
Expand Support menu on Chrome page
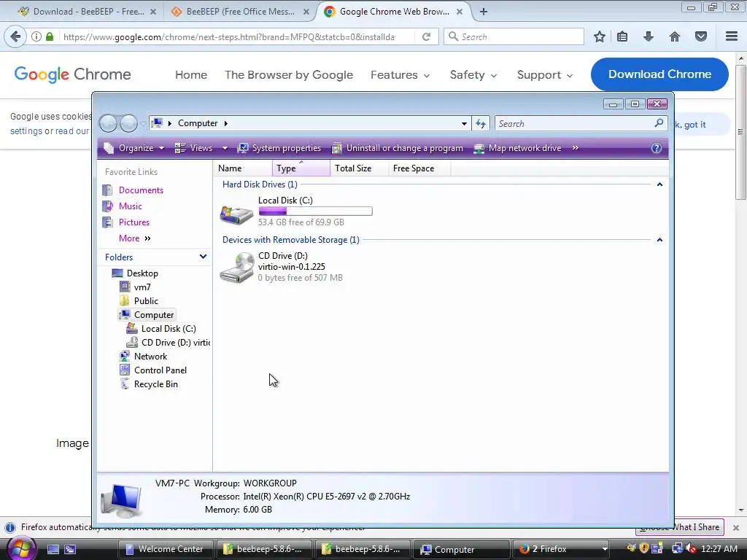pyautogui.click(x=545, y=75)
